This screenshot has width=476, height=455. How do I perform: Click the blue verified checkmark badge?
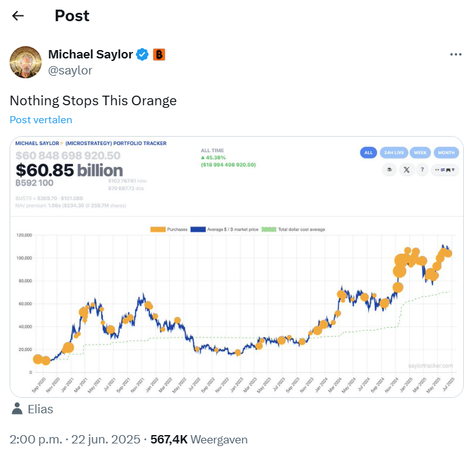[x=142, y=55]
